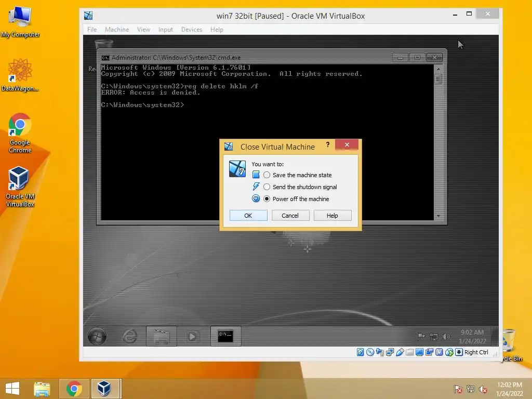The height and width of the screenshot is (399, 532).
Task: Open DataWagon desktop shortcut
Action: [x=20, y=75]
